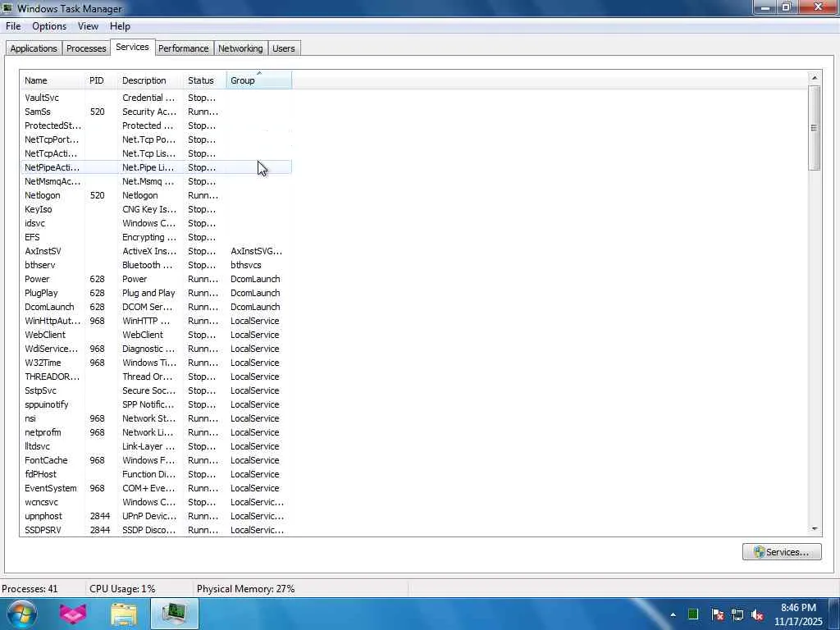Open the File menu

coord(13,26)
